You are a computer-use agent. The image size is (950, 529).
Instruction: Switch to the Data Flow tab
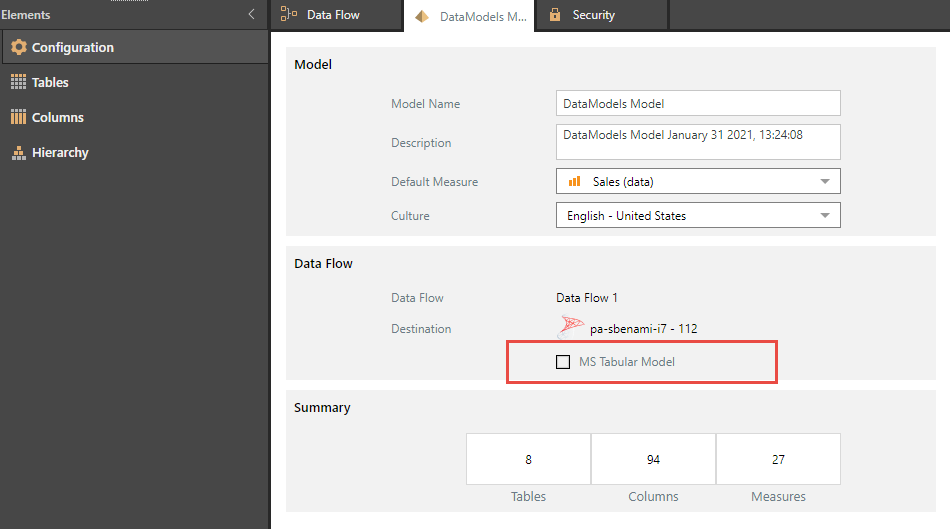pos(333,15)
